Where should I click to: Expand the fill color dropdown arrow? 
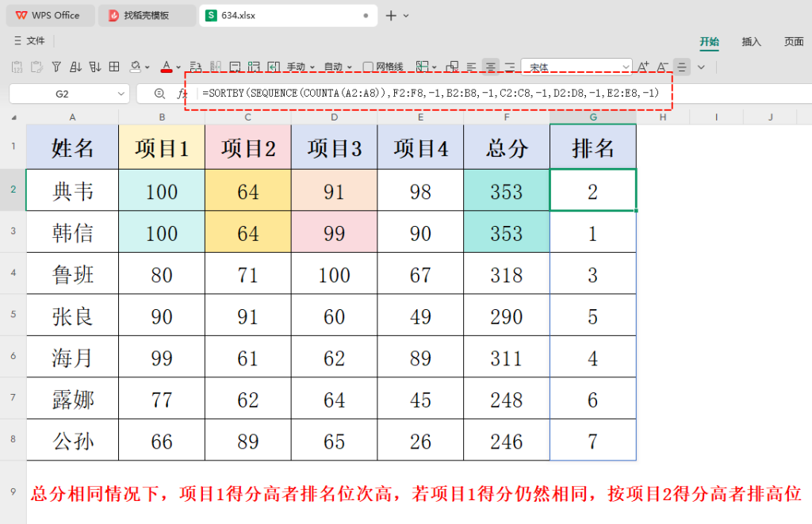click(147, 67)
